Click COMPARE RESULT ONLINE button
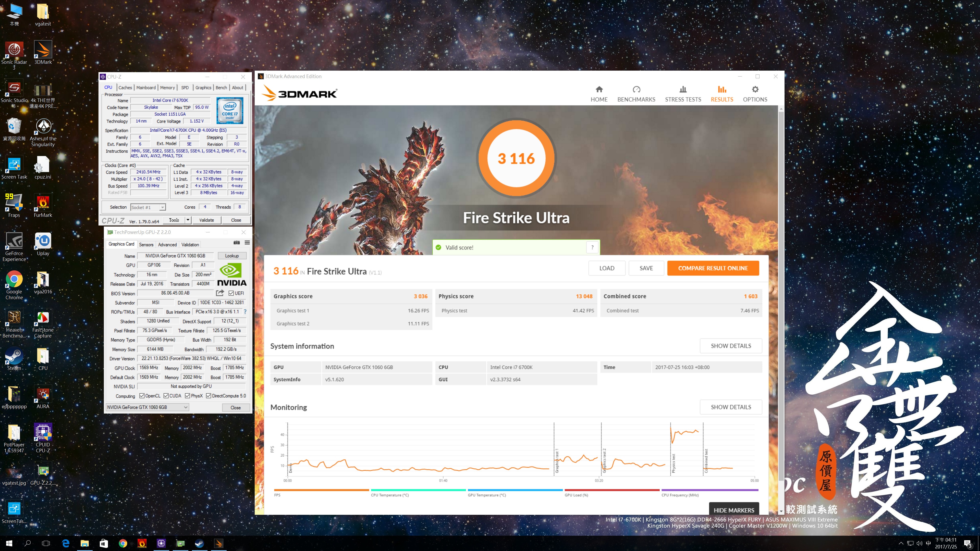The width and height of the screenshot is (980, 551). pos(713,268)
